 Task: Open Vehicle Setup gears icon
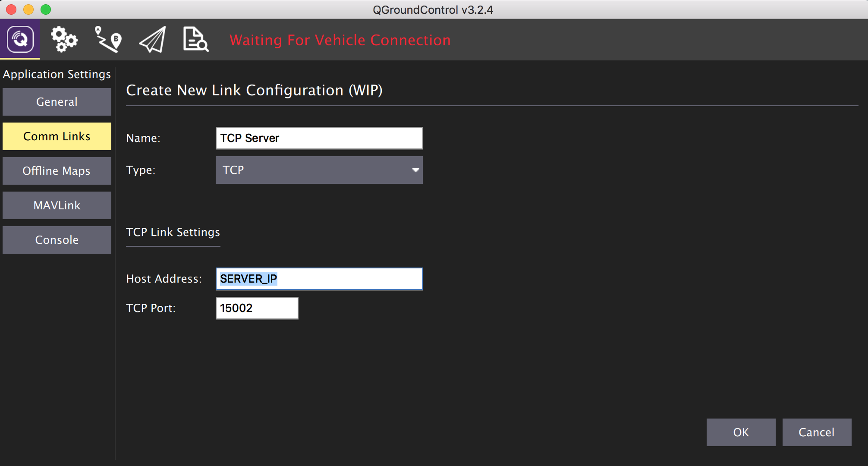pos(64,39)
